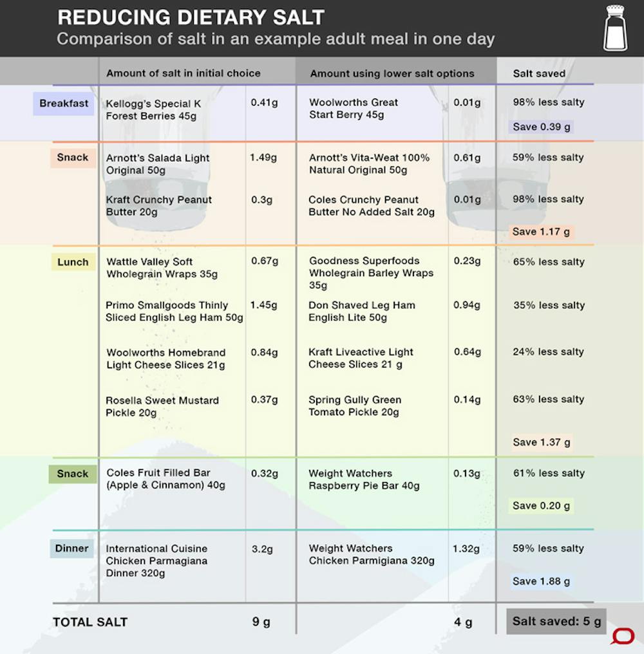The height and width of the screenshot is (654, 644).
Task: Choose the "Save 0.20 g" badge
Action: pyautogui.click(x=542, y=506)
